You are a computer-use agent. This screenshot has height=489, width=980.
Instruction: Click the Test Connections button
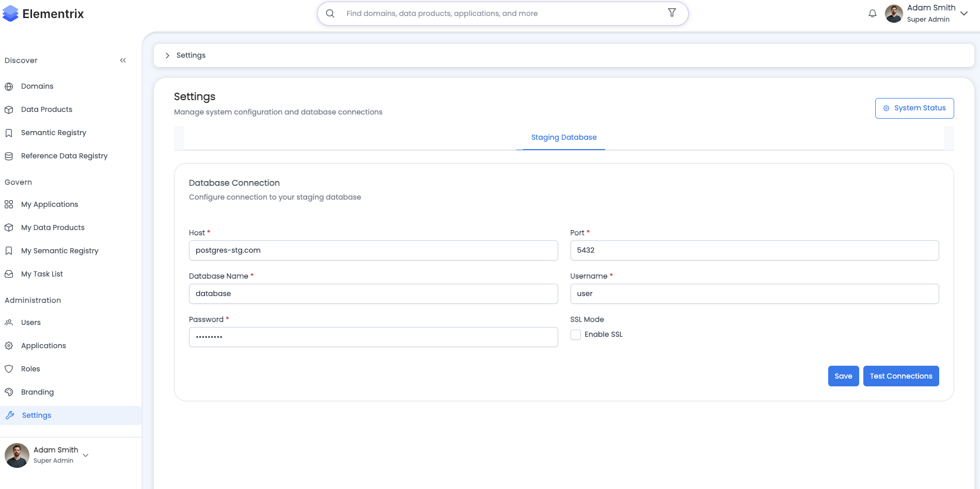click(900, 376)
